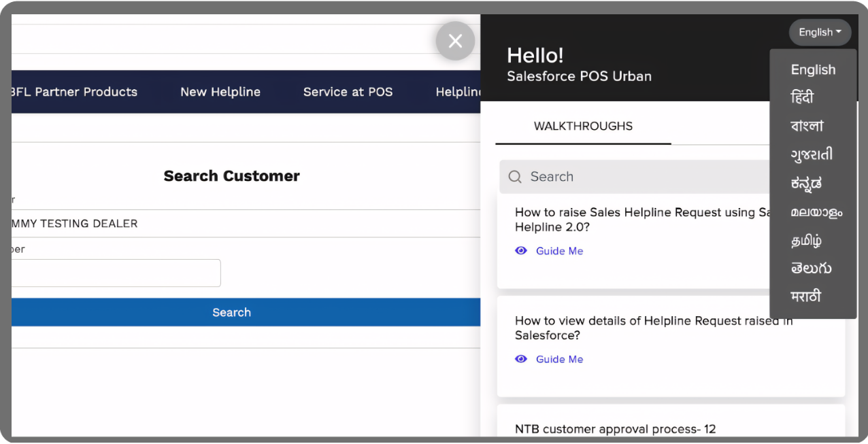The image size is (868, 444).
Task: Open the English language dropdown
Action: tap(819, 32)
